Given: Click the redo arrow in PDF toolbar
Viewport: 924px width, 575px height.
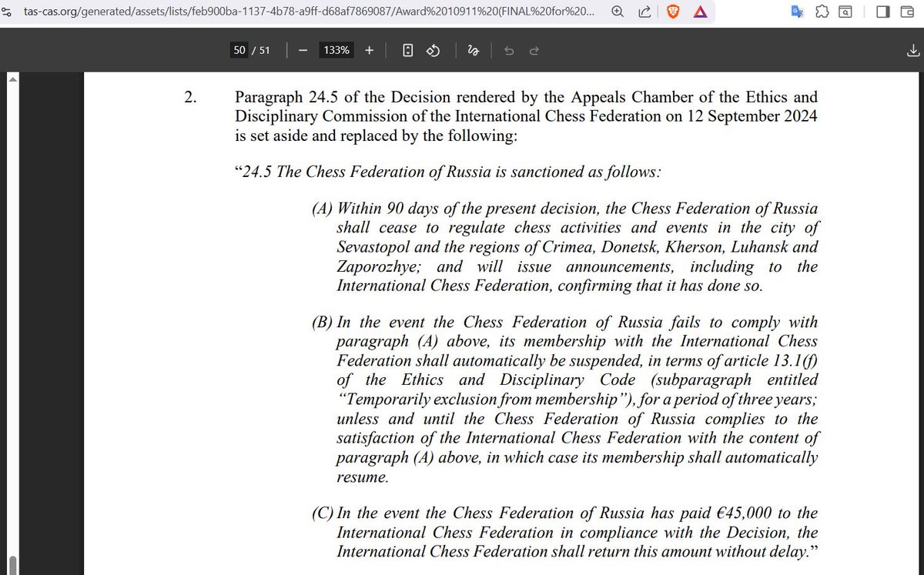Looking at the screenshot, I should 534,50.
